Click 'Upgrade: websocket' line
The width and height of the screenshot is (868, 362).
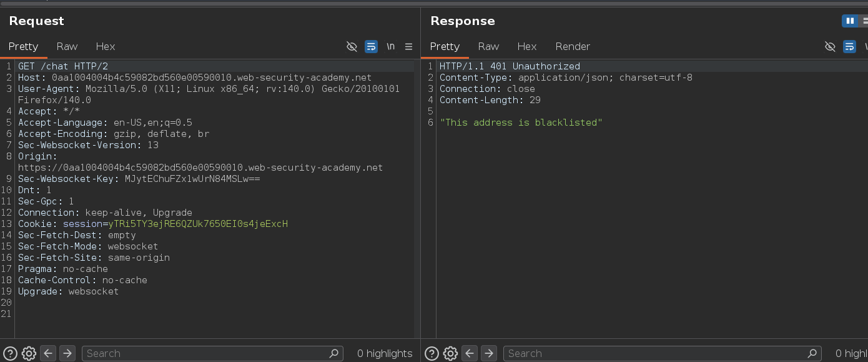[69, 291]
